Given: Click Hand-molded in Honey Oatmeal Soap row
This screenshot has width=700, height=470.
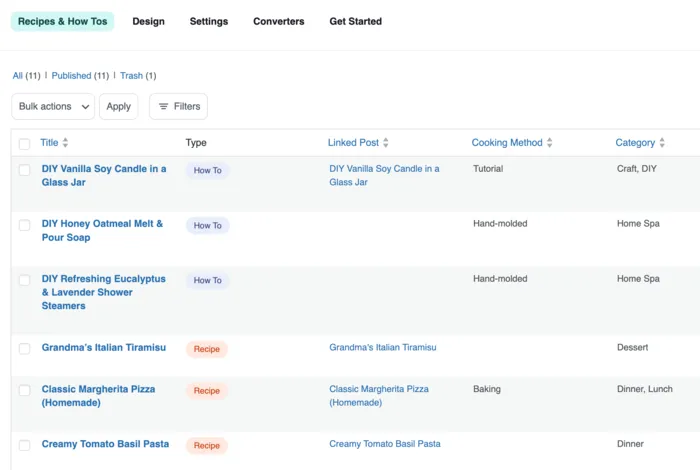Looking at the screenshot, I should (500, 224).
